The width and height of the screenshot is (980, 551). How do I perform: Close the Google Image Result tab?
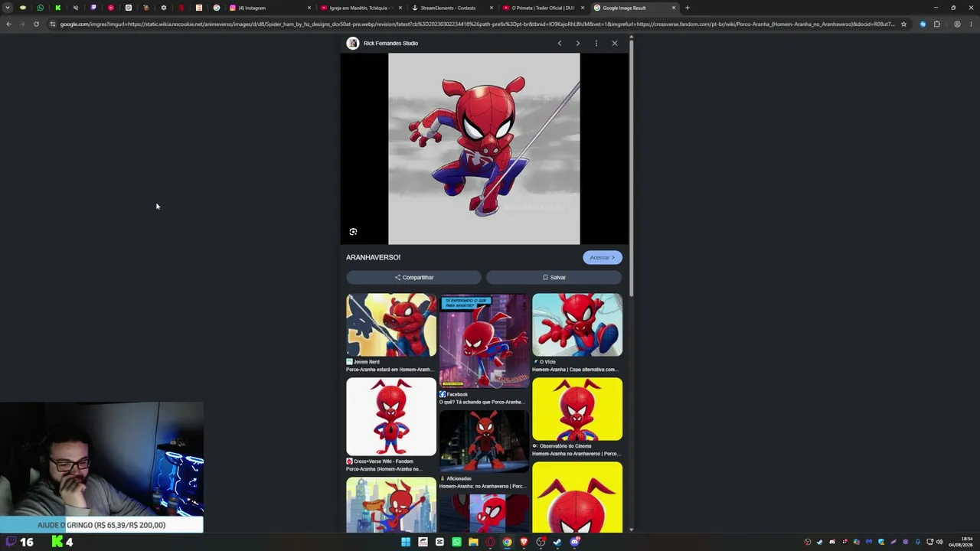[674, 8]
